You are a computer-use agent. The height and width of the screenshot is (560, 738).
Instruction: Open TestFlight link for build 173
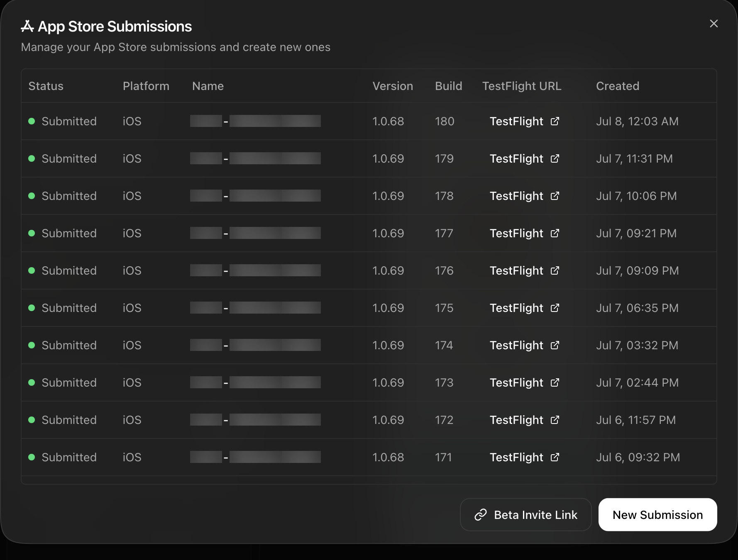point(525,382)
